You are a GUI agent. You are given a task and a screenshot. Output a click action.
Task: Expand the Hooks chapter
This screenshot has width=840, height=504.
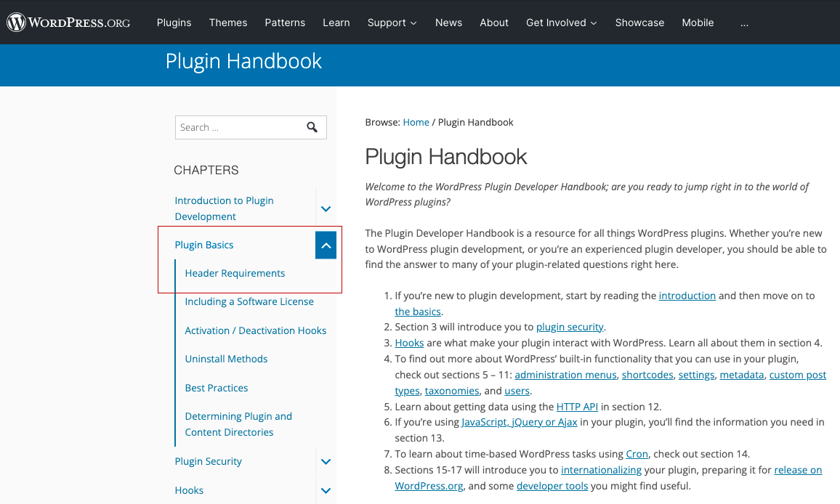tap(326, 490)
